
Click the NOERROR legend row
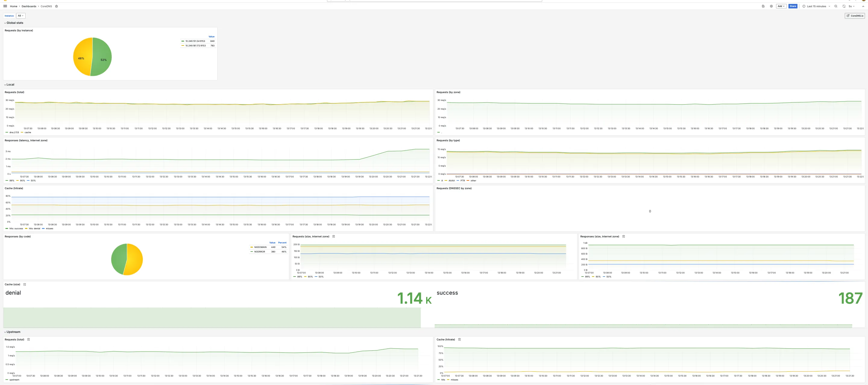269,252
